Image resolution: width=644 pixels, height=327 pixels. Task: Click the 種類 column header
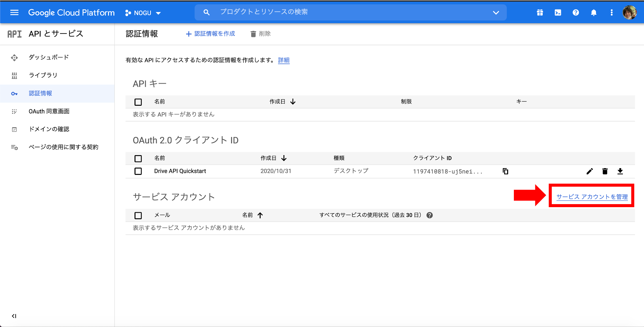[x=339, y=158]
